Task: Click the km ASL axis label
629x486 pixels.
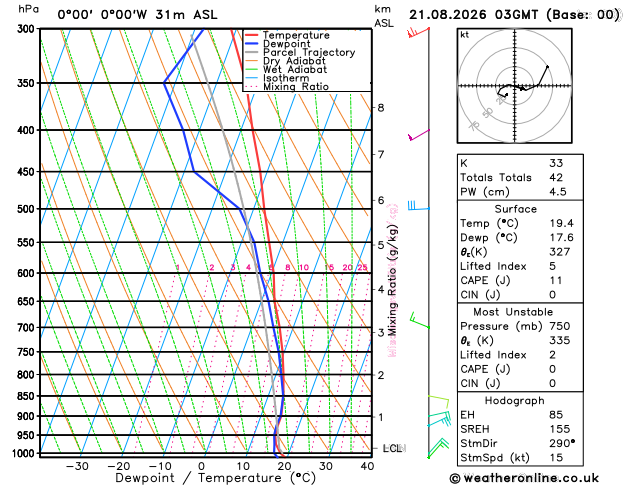Action: [384, 16]
